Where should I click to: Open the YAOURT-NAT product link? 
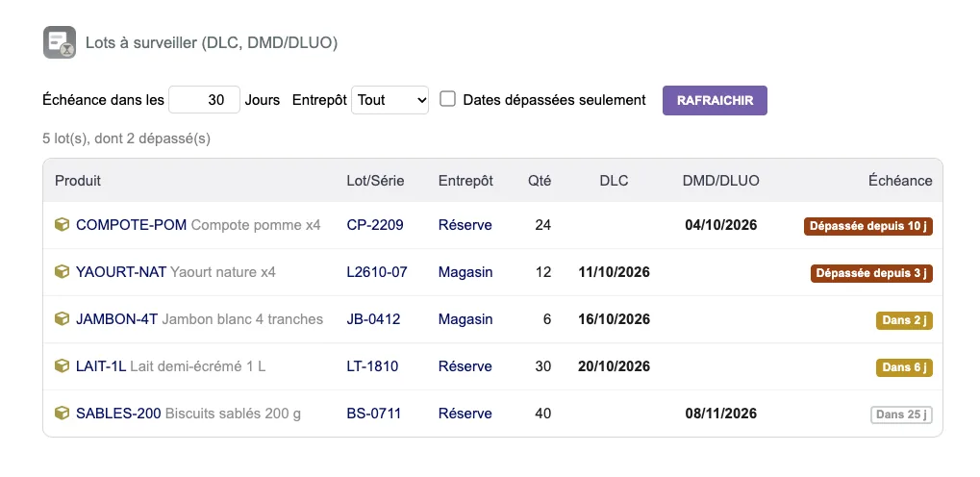click(x=121, y=272)
